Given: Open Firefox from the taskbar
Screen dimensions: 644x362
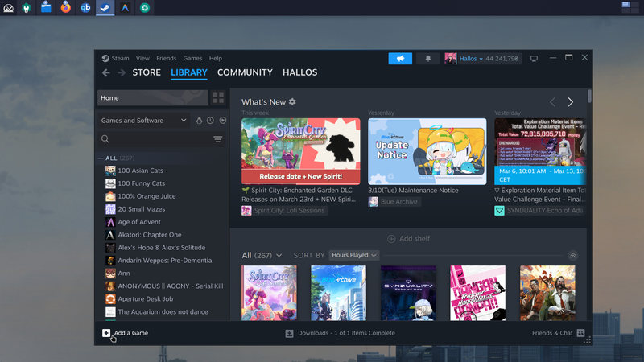Looking at the screenshot, I should tap(66, 7).
